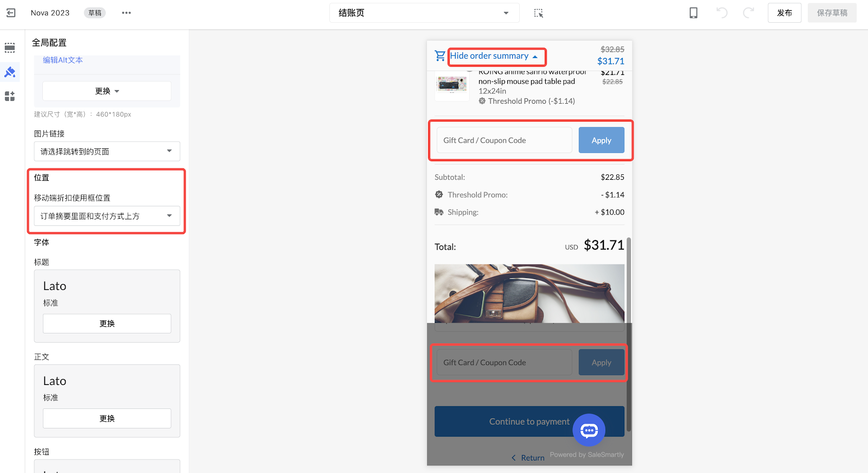This screenshot has width=868, height=473.
Task: Click the Powered by SaleSmartly text
Action: (x=587, y=455)
